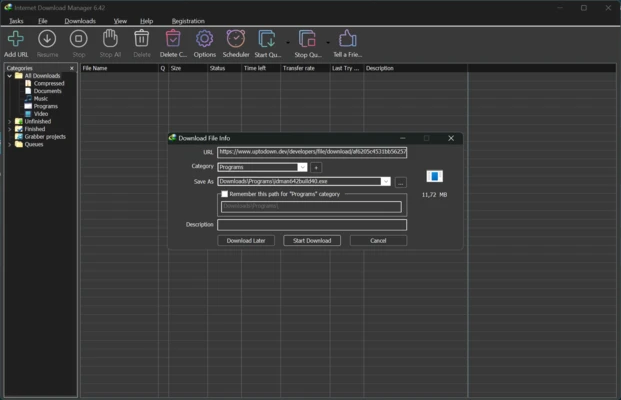Open the Tasks menu
Image resolution: width=621 pixels, height=400 pixels.
(16, 21)
